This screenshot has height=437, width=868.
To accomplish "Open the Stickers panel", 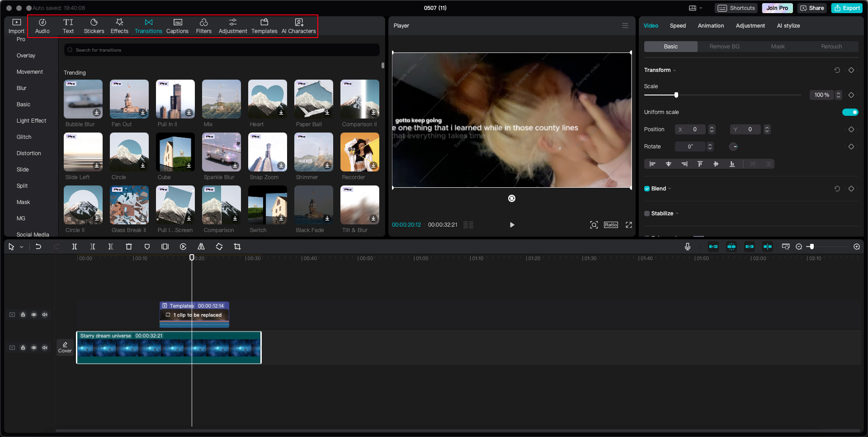I will pyautogui.click(x=94, y=26).
